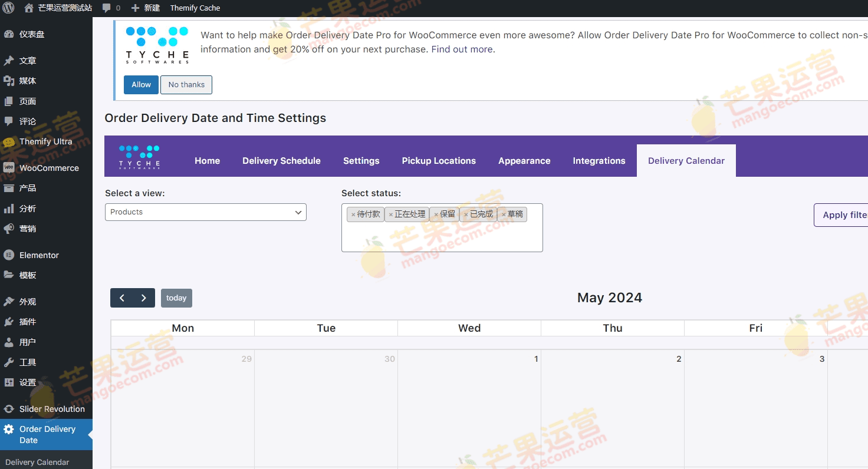Click the Order Delivery Date gear icon

9,429
